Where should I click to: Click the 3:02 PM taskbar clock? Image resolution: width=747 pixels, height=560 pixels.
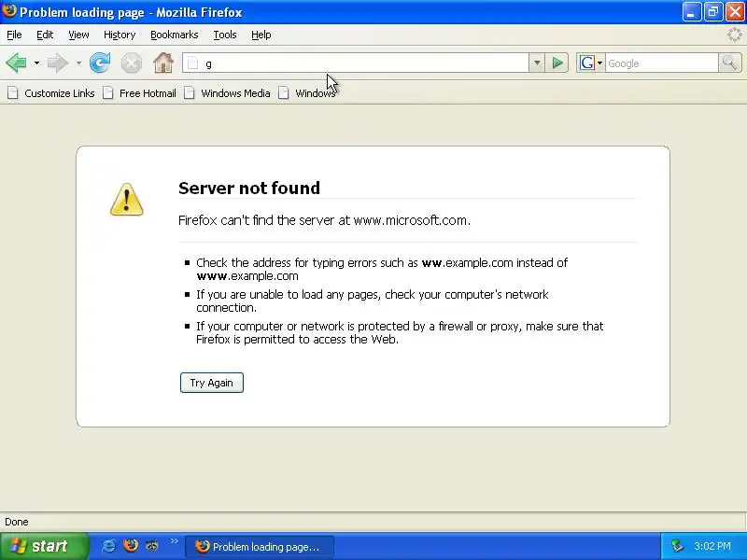[x=712, y=546]
